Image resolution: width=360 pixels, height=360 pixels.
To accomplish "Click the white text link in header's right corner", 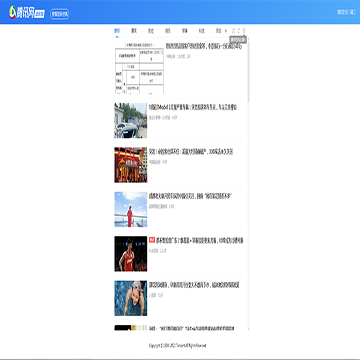I will point(346,12).
